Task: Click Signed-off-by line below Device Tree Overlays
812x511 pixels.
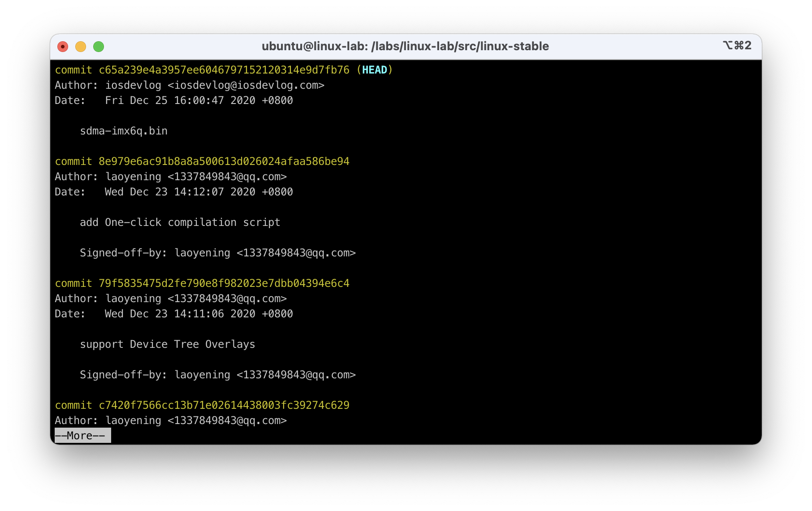Action: [x=218, y=375]
